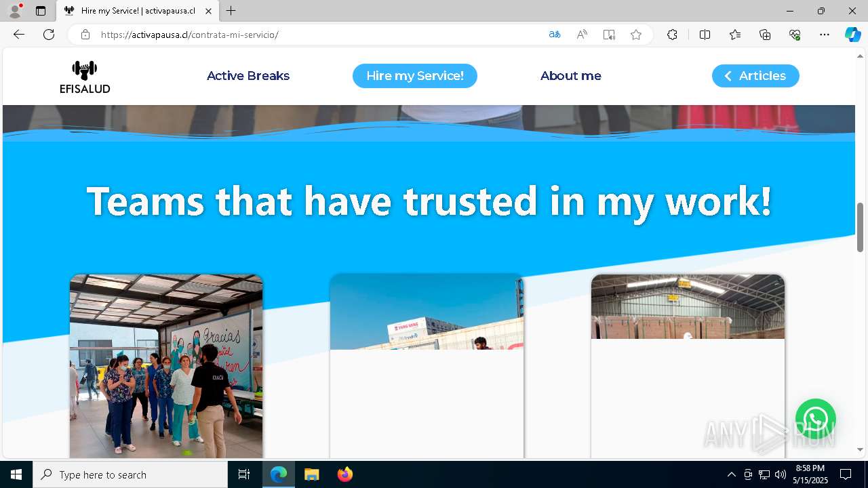This screenshot has height=488, width=868.
Task: Close the Hire my Service! tab
Action: [208, 11]
